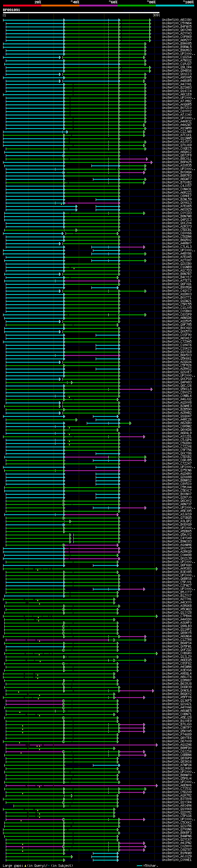Viewport: 197px width, 868px height.
Task: Select hit UniRef100_C0BGR0
Action: (x=177, y=653)
